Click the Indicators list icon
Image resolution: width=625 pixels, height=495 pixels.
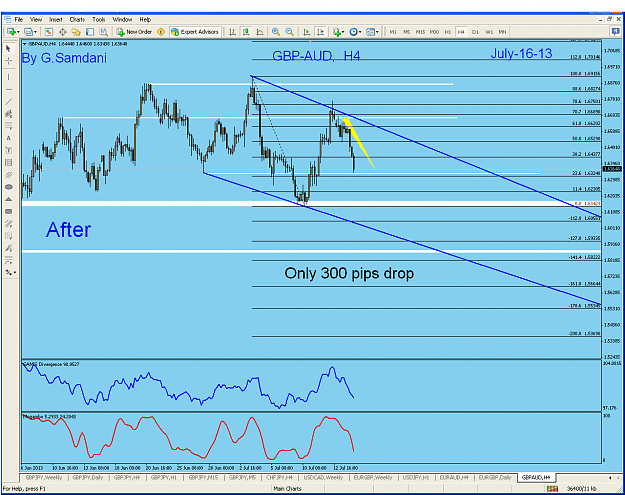(x=337, y=32)
